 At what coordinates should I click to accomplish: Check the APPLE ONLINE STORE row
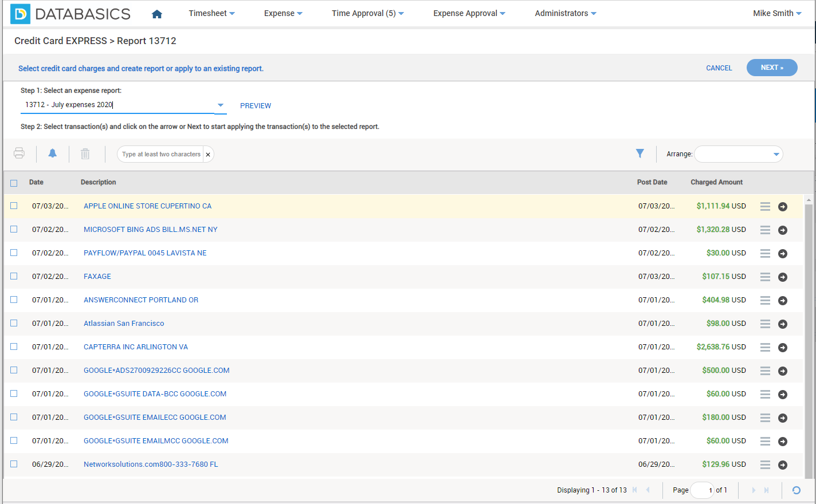point(14,206)
